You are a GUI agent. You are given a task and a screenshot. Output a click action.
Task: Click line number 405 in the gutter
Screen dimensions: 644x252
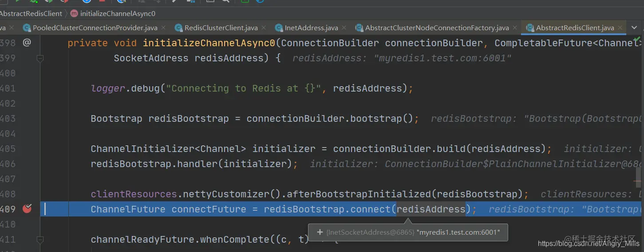(8, 149)
